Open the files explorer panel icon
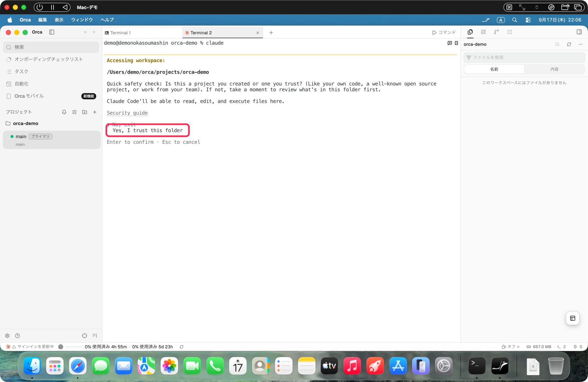588x382 pixels. [x=470, y=32]
